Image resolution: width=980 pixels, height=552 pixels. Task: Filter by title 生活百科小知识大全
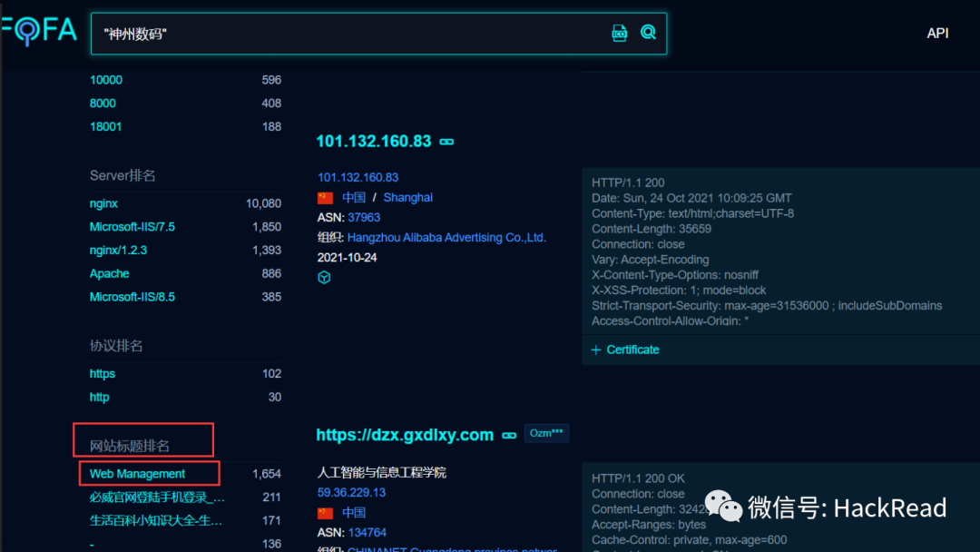click(156, 521)
